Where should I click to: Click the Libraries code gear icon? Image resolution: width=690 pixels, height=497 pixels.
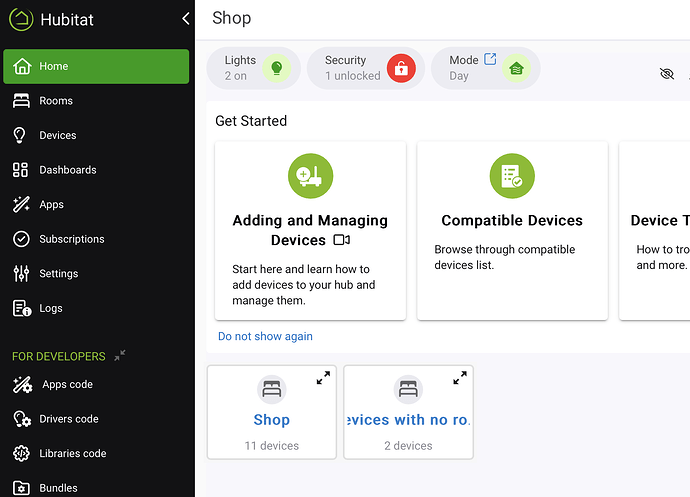(x=21, y=453)
